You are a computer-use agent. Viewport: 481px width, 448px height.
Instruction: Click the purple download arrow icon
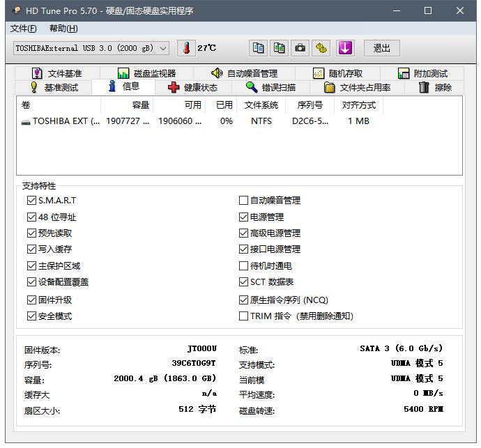pos(345,48)
